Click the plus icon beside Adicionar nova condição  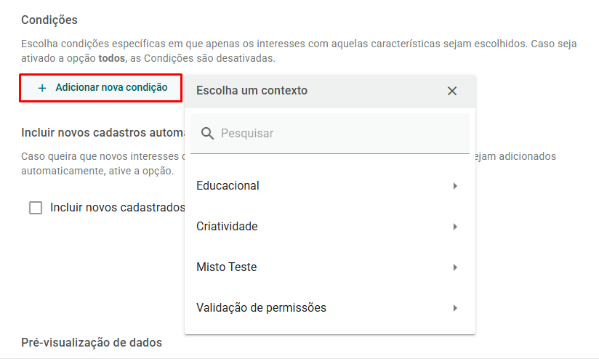click(42, 88)
